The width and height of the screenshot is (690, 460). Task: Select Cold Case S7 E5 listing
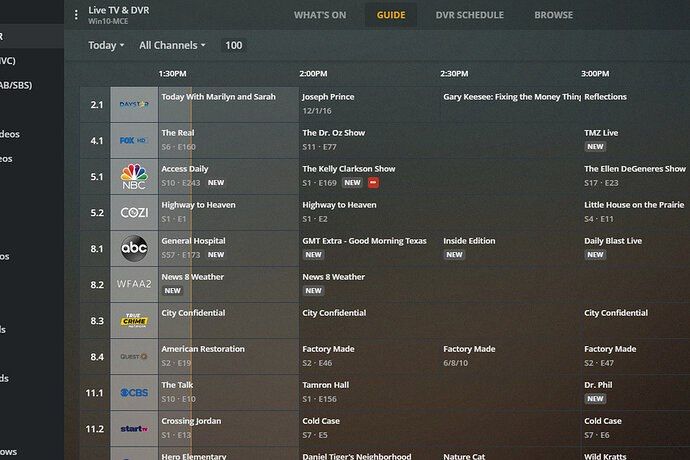click(440, 429)
